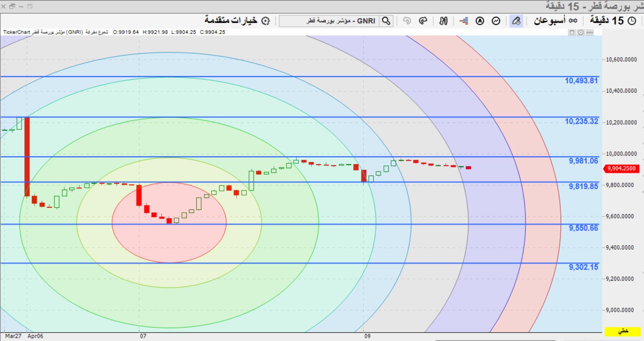Click the redo arrow icon
The width and height of the screenshot is (644, 341).
pos(423,21)
